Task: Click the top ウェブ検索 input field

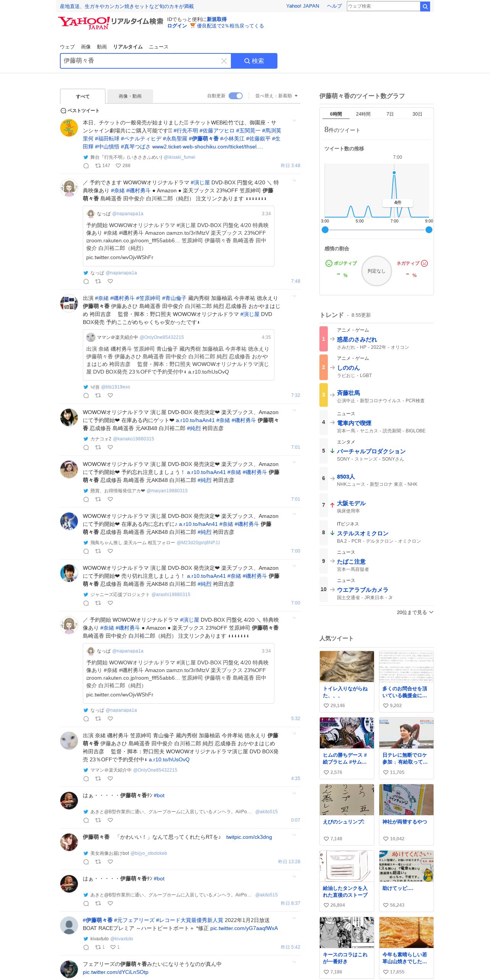Action: pyautogui.click(x=383, y=6)
